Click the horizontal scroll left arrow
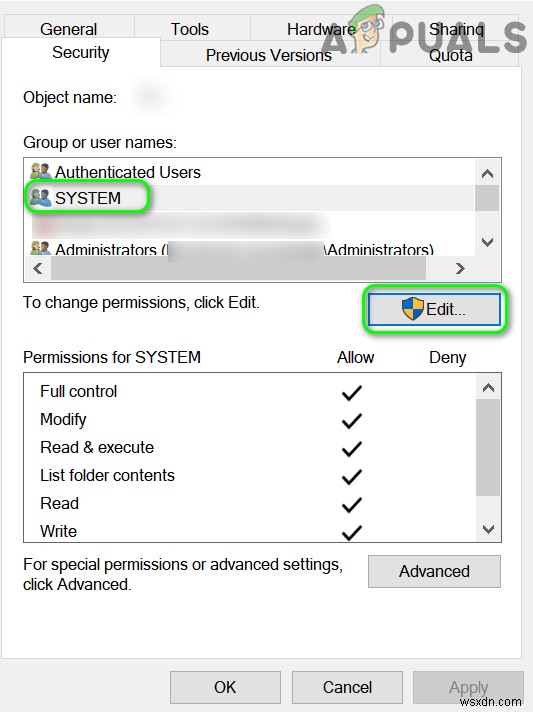The width and height of the screenshot is (533, 712). click(38, 268)
